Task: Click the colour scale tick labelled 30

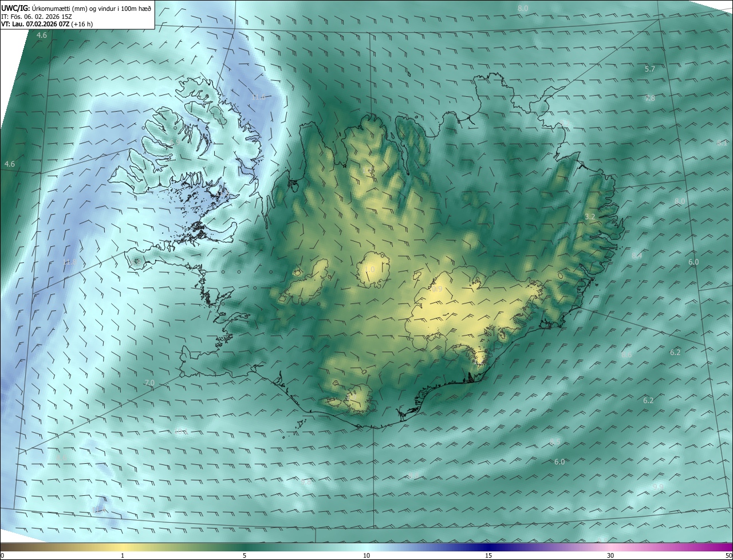Action: pos(610,555)
